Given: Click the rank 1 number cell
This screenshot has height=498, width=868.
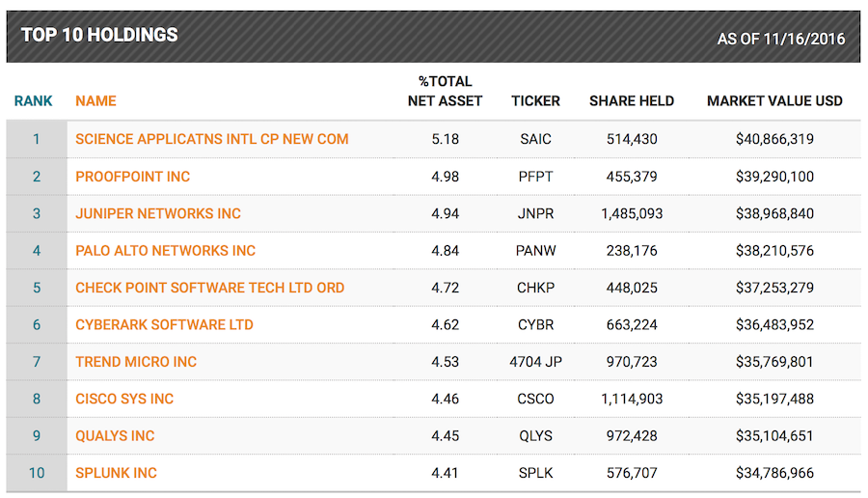Looking at the screenshot, I should 37,139.
